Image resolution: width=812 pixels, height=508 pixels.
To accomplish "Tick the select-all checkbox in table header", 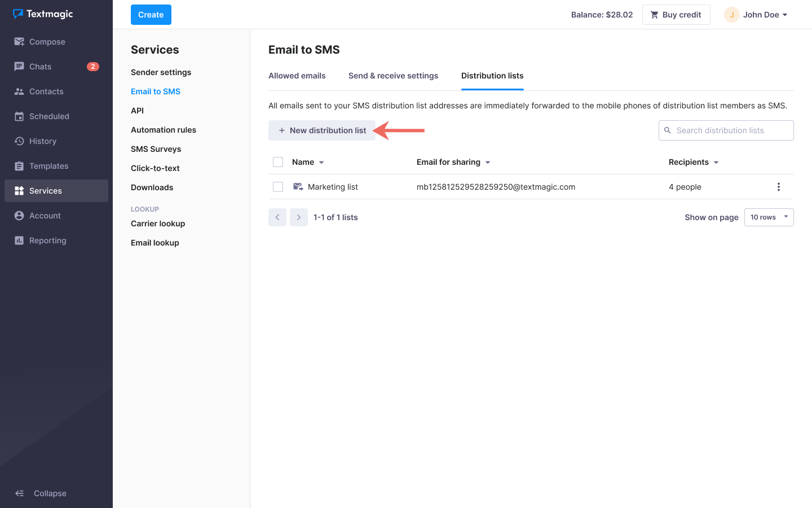I will point(278,162).
